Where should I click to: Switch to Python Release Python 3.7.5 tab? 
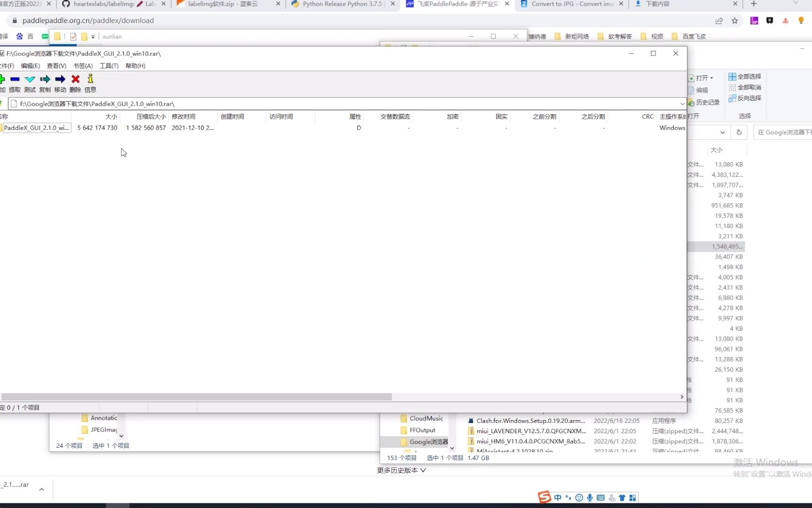click(343, 4)
